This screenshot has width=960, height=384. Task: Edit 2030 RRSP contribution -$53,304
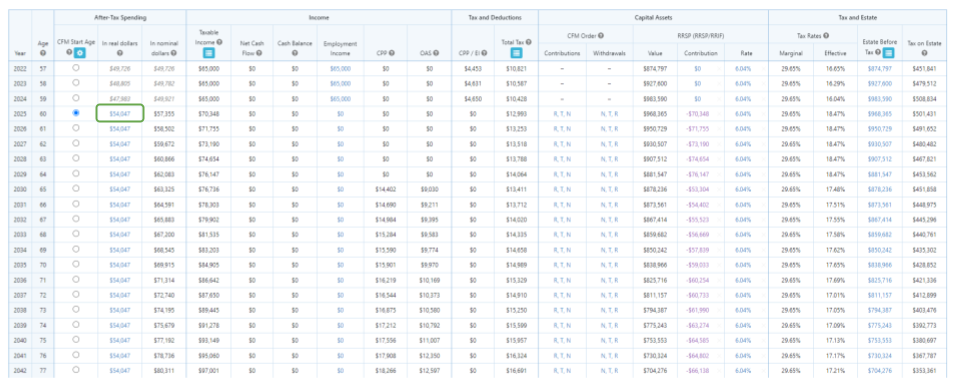pos(696,189)
